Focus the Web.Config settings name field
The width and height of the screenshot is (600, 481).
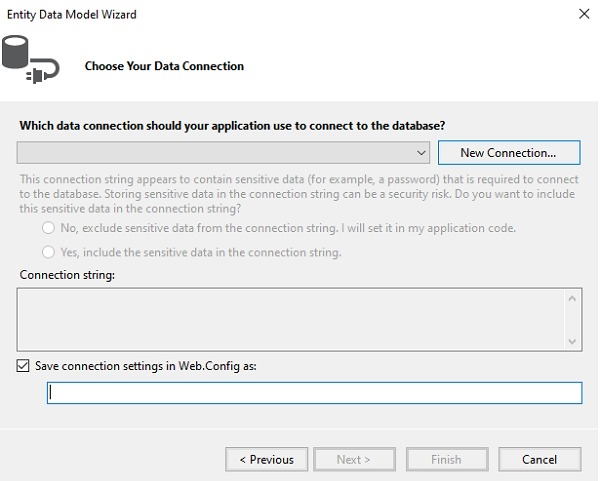[314, 393]
